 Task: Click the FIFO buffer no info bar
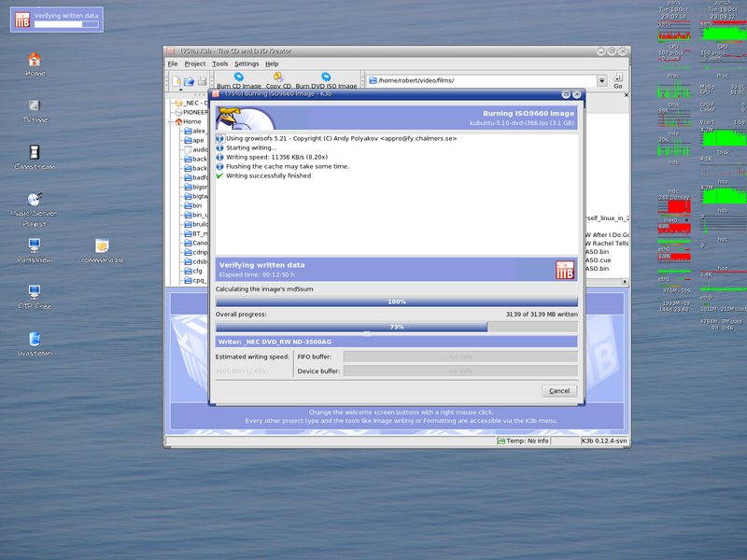coord(460,357)
